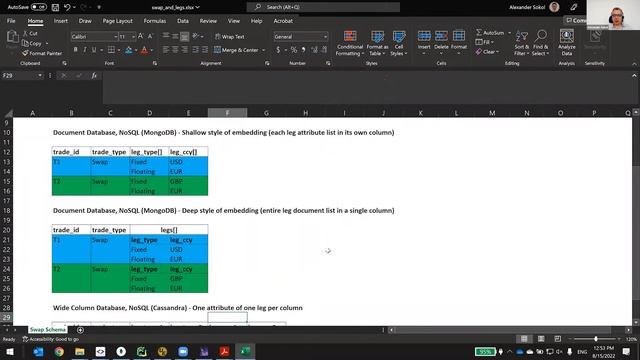Open the Font dialog launcher
This screenshot has height=360, width=640.
pos(155,63)
